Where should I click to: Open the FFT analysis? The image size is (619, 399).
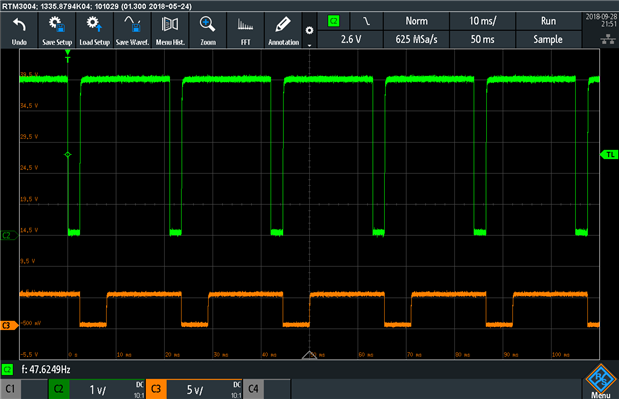click(x=246, y=30)
